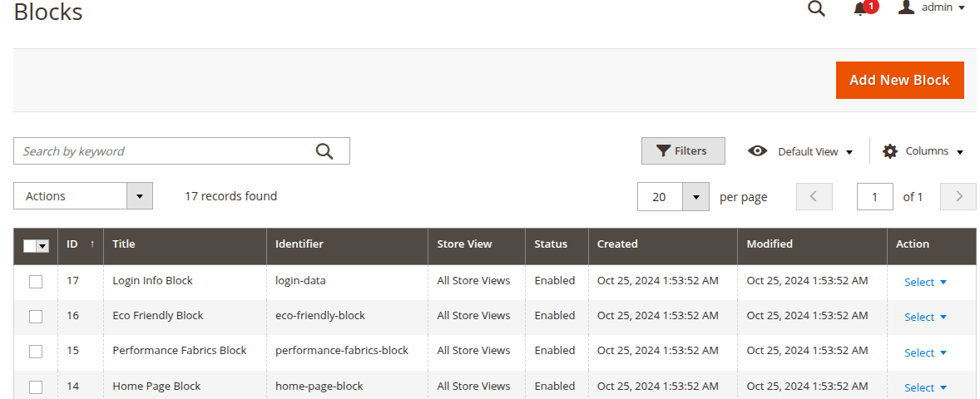Sort by ID column header arrow

tap(92, 244)
